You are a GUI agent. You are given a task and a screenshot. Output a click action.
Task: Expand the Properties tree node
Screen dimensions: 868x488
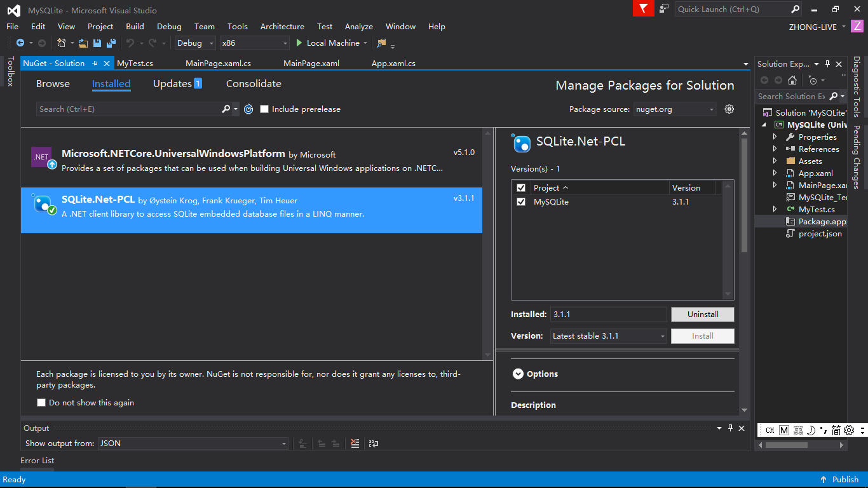(775, 137)
